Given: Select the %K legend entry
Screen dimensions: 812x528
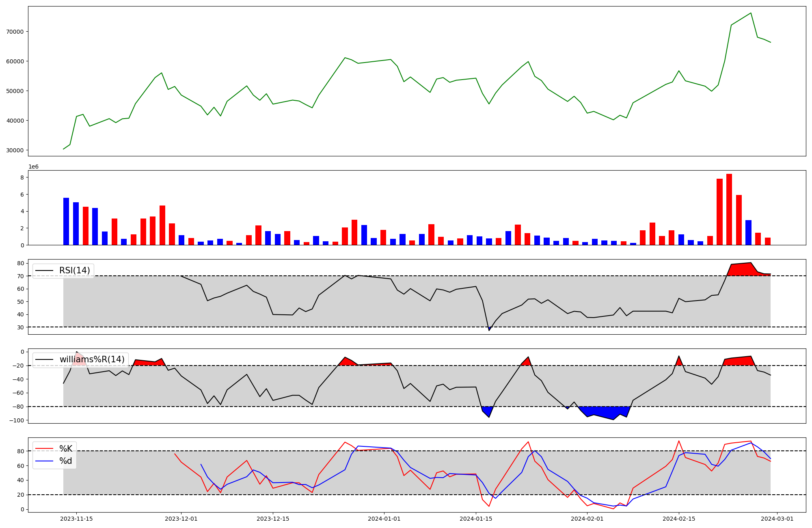Looking at the screenshot, I should [66, 449].
